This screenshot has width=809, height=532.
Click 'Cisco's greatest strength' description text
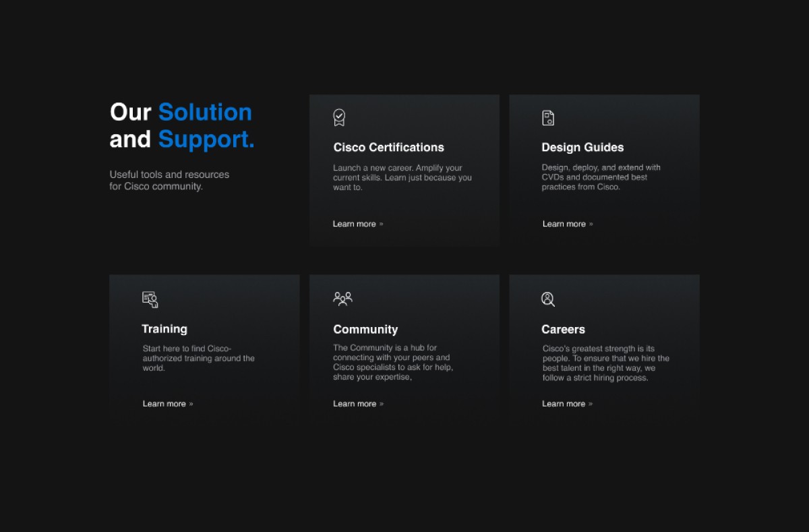[606, 363]
